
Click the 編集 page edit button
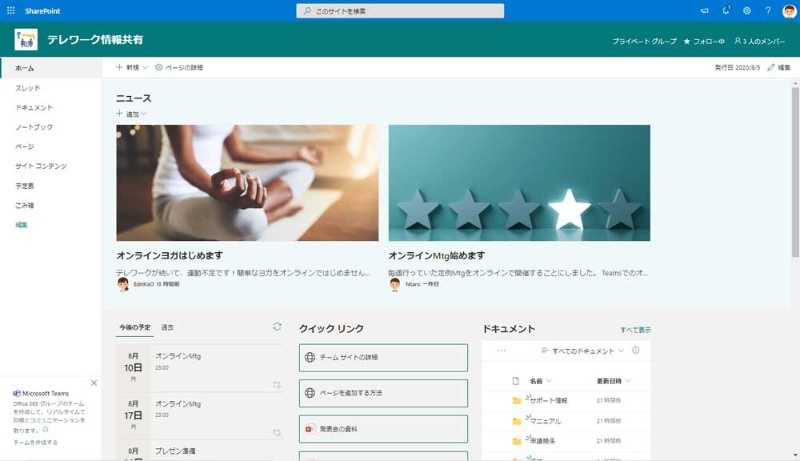(x=779, y=67)
